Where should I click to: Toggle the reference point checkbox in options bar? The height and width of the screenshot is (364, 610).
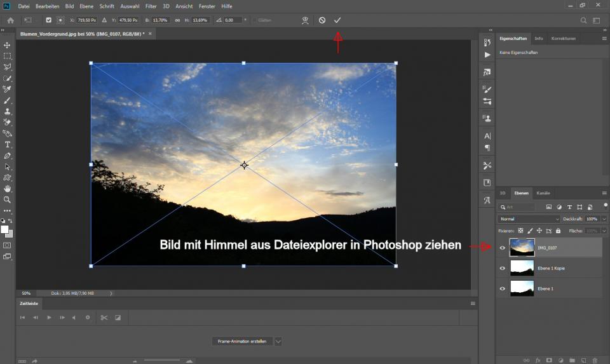click(x=48, y=20)
